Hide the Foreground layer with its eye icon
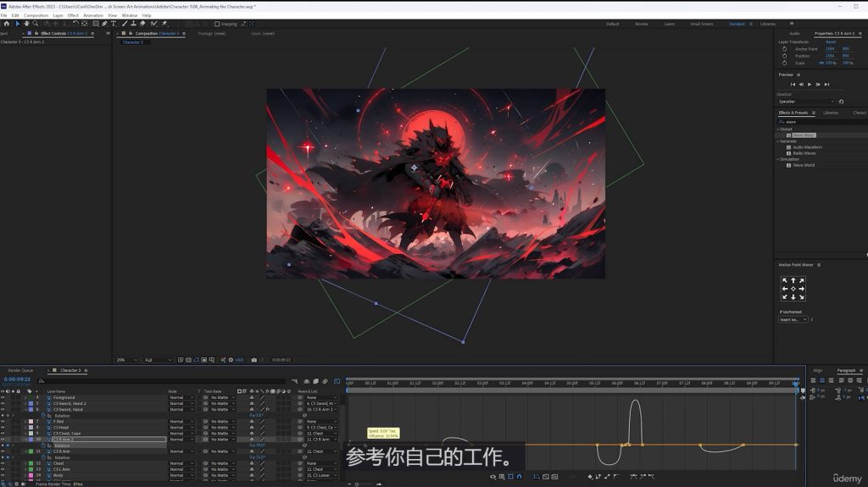The height and width of the screenshot is (487, 868). point(3,397)
